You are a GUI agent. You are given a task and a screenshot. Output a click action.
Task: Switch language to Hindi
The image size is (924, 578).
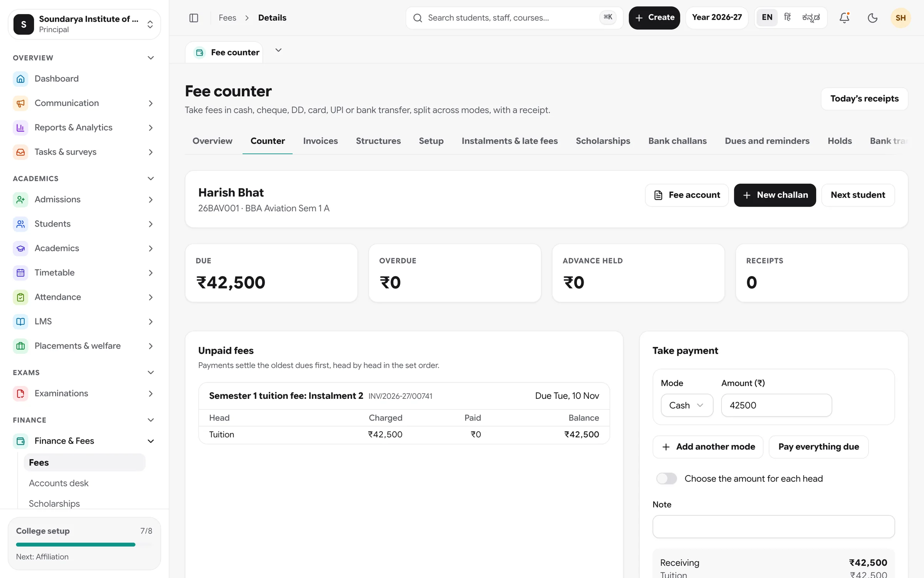[x=787, y=17]
